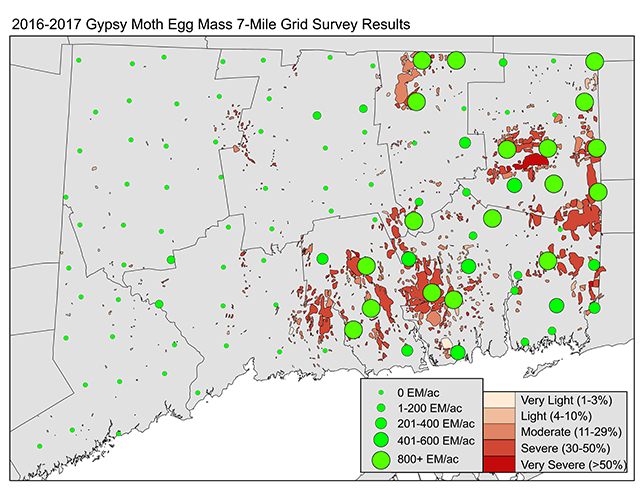Viewport: 644px width, 498px height.
Task: Select the 201-400 EM/ac legend circle
Action: click(382, 425)
